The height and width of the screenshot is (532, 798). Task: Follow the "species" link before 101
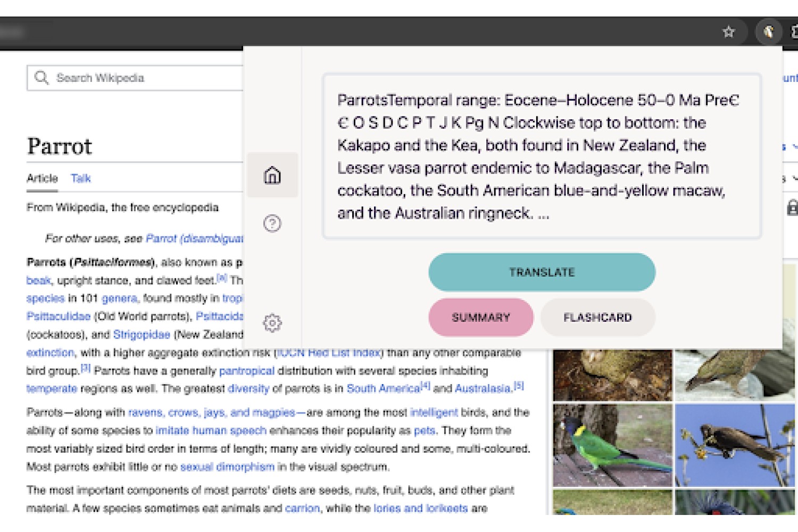[x=45, y=298]
